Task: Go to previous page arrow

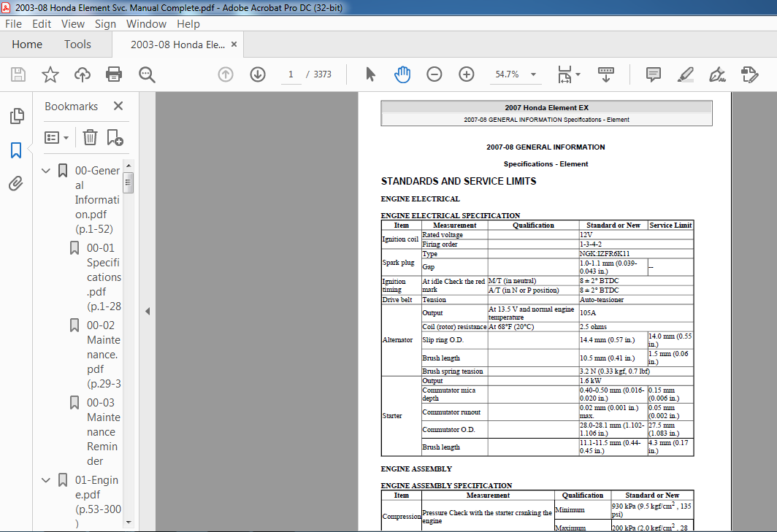Action: pyautogui.click(x=226, y=74)
